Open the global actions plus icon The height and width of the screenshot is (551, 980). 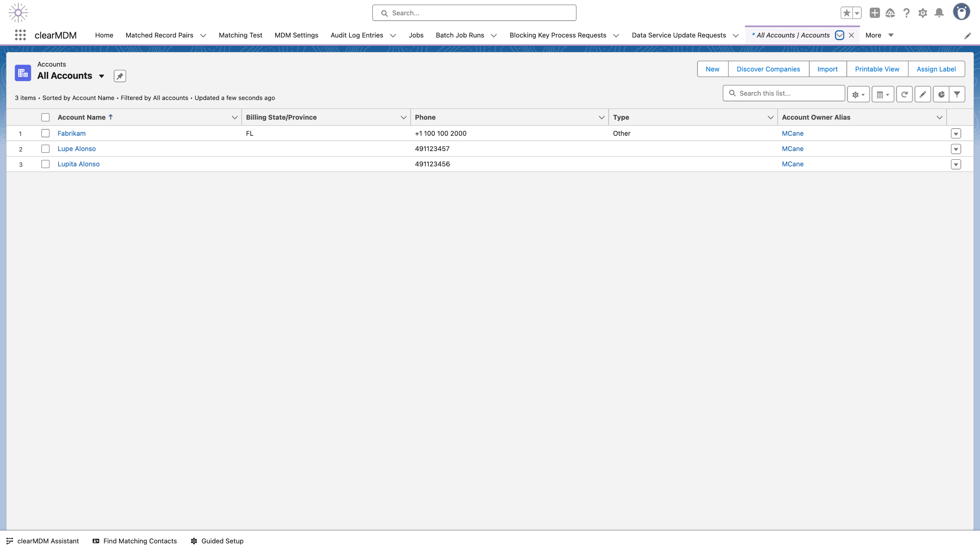pos(874,13)
